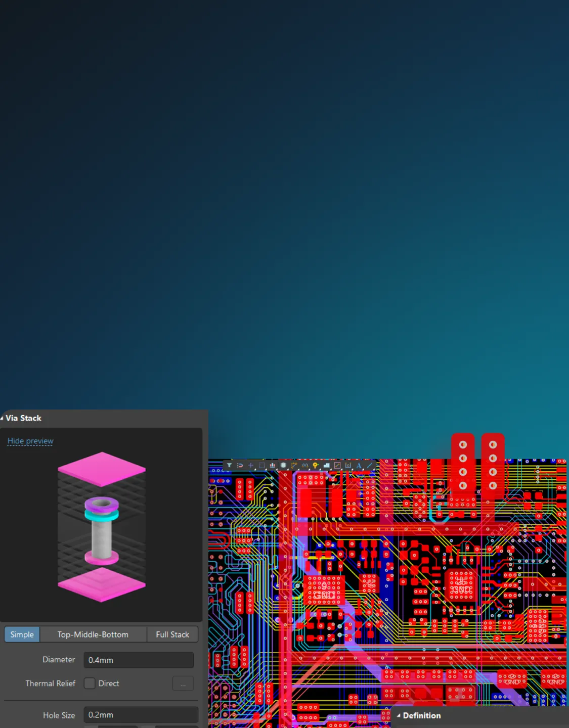Open the align objects tool
Viewport: 569px width, 728px height.
(x=273, y=465)
